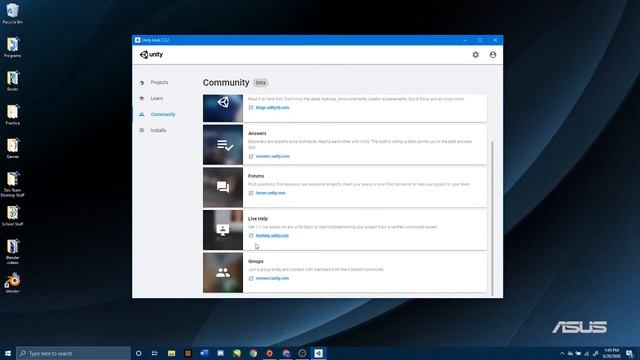640x360 pixels.
Task: Click the Answers card title
Action: (257, 133)
